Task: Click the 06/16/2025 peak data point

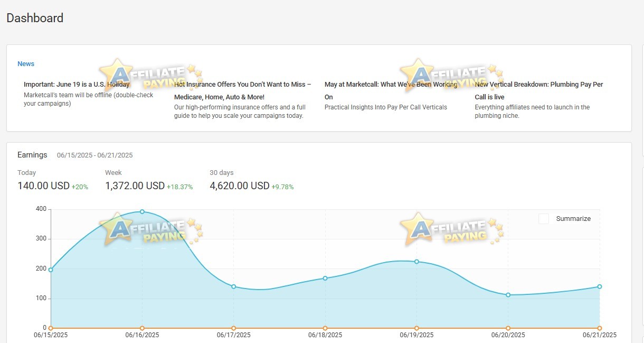Action: tap(142, 211)
